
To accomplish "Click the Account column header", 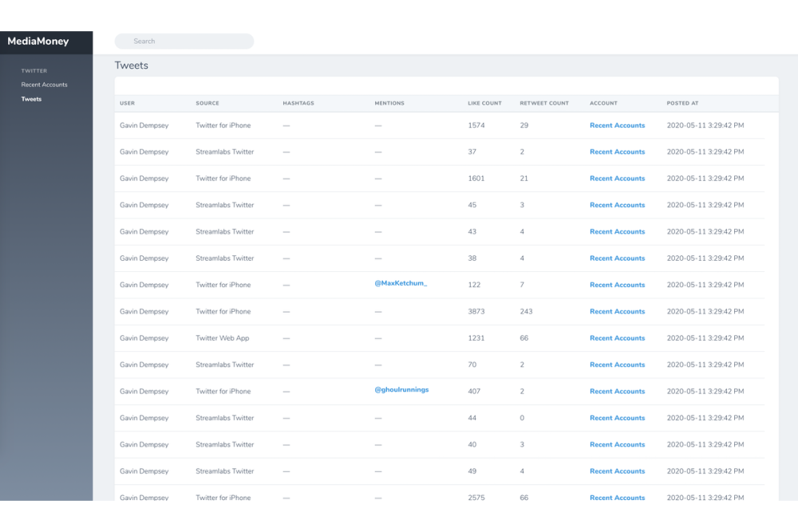I will pyautogui.click(x=603, y=103).
